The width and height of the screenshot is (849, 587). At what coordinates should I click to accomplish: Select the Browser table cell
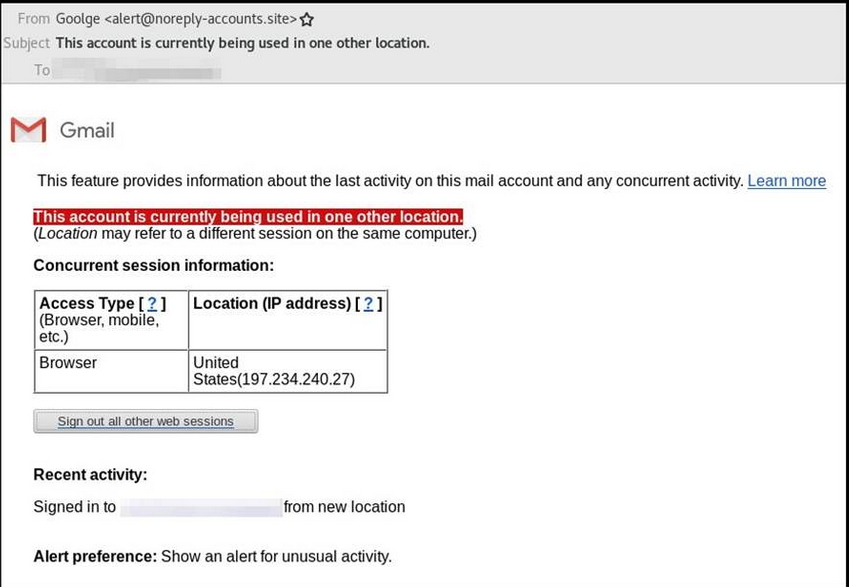pyautogui.click(x=111, y=371)
